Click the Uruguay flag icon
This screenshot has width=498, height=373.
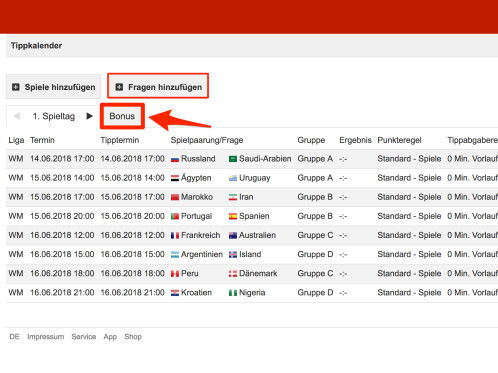[233, 178]
